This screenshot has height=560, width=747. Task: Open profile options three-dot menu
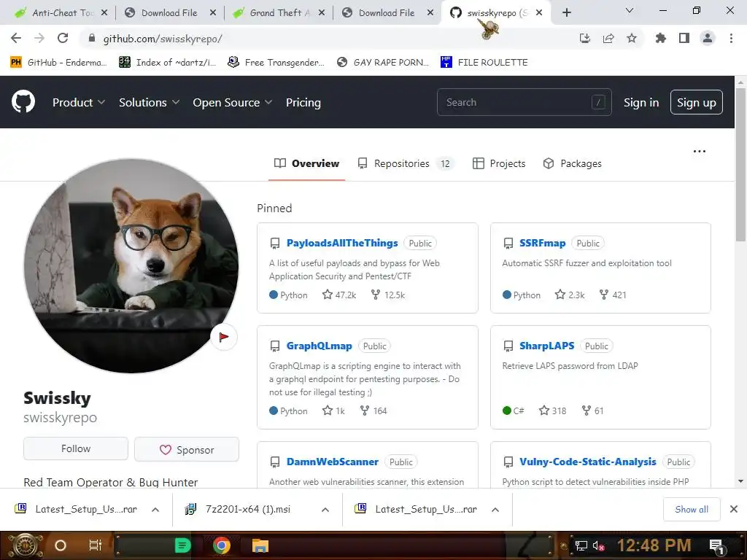700,152
